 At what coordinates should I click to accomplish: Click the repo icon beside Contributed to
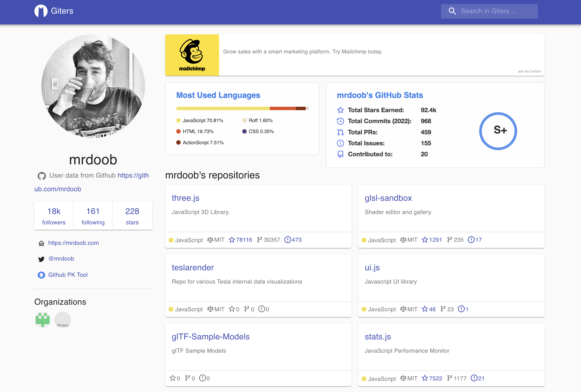click(340, 154)
